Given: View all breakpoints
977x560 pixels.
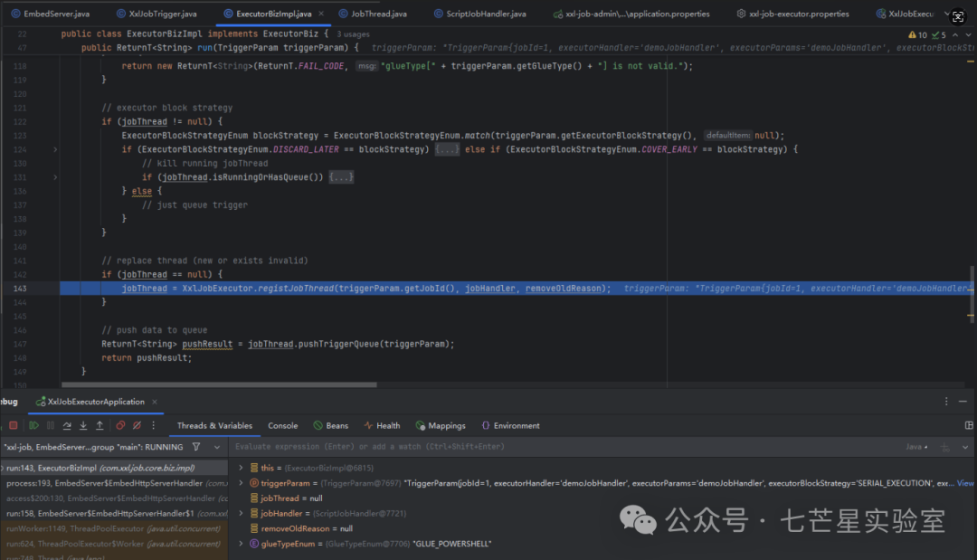Looking at the screenshot, I should [120, 425].
